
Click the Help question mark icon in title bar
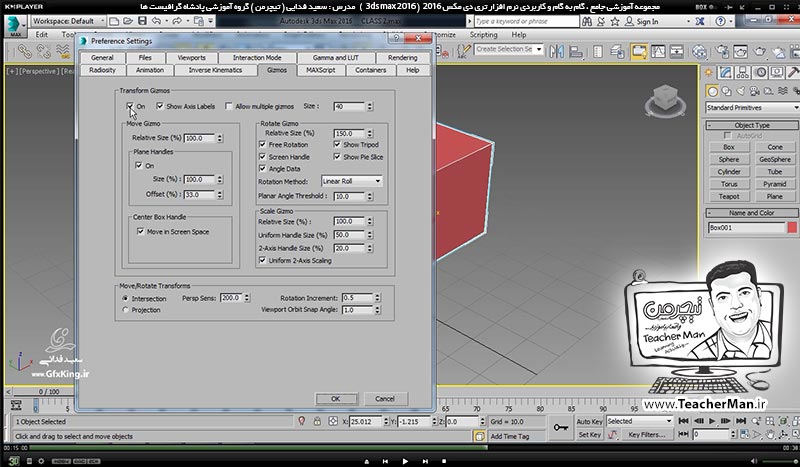point(720,21)
